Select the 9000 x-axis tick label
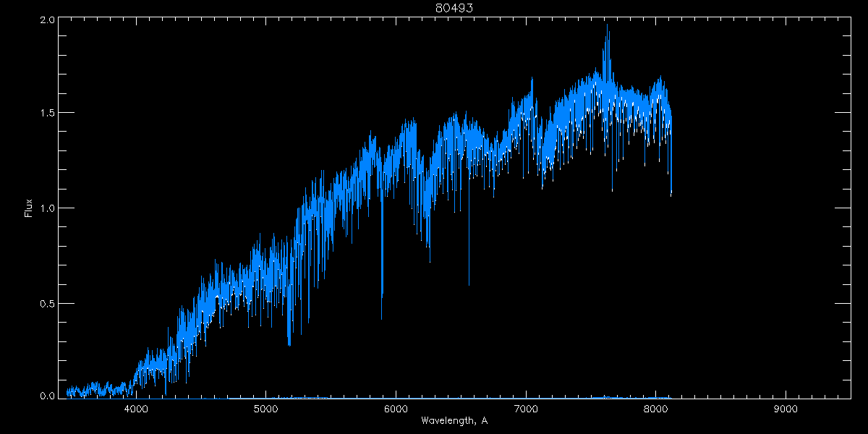The height and width of the screenshot is (434, 868). coord(786,409)
